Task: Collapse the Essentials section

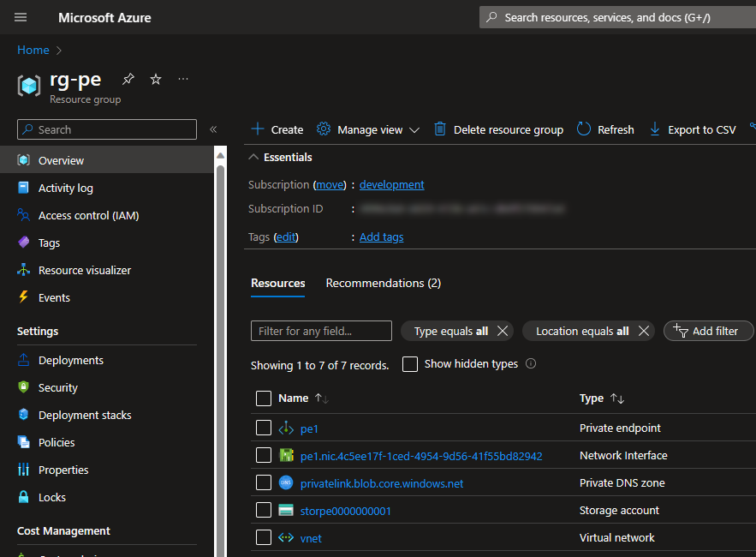Action: (x=253, y=157)
